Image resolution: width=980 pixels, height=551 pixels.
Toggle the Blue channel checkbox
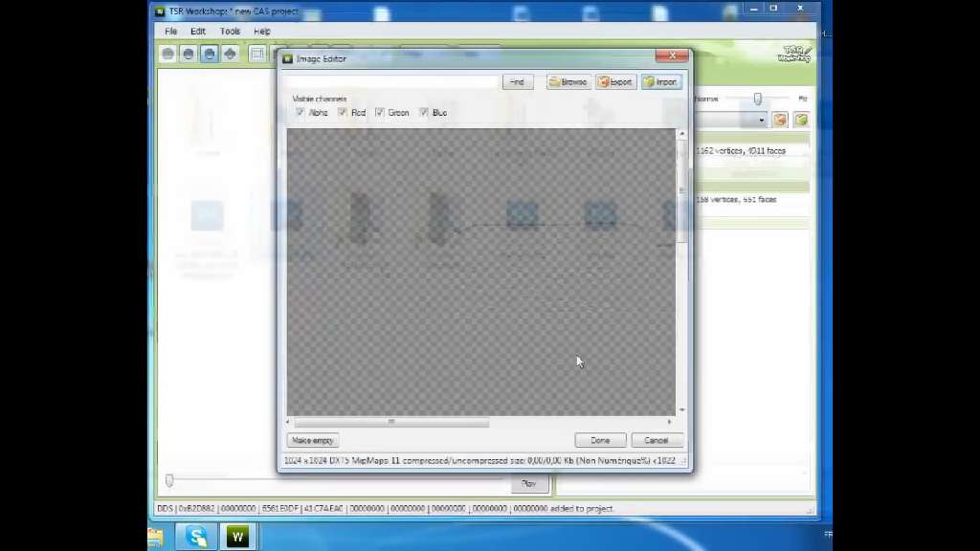[424, 113]
